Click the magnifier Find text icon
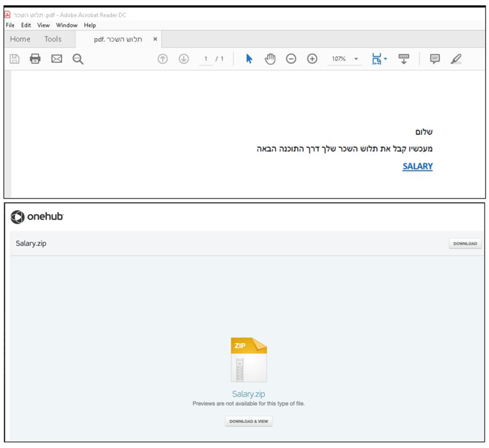 pos(78,59)
